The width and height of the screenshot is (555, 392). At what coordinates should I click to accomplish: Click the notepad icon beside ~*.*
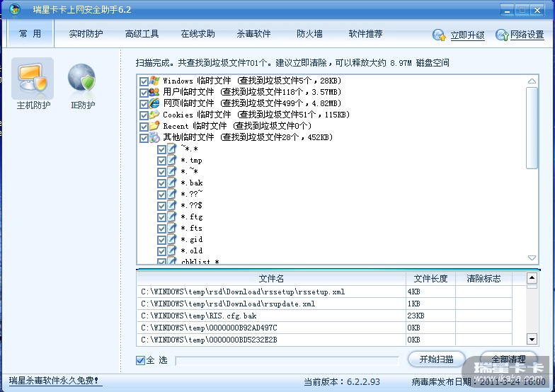171,149
